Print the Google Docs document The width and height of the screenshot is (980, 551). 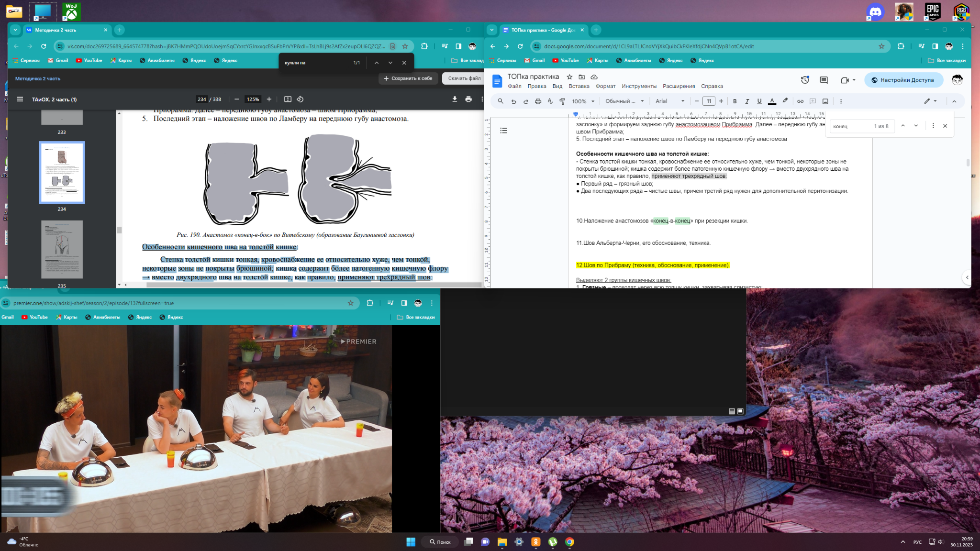coord(538,101)
